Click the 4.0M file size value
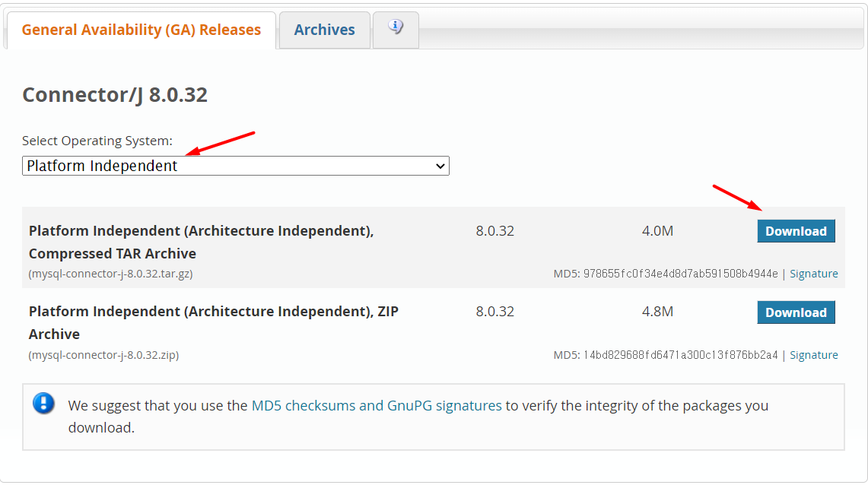Image resolution: width=868 pixels, height=485 pixels. tap(657, 231)
